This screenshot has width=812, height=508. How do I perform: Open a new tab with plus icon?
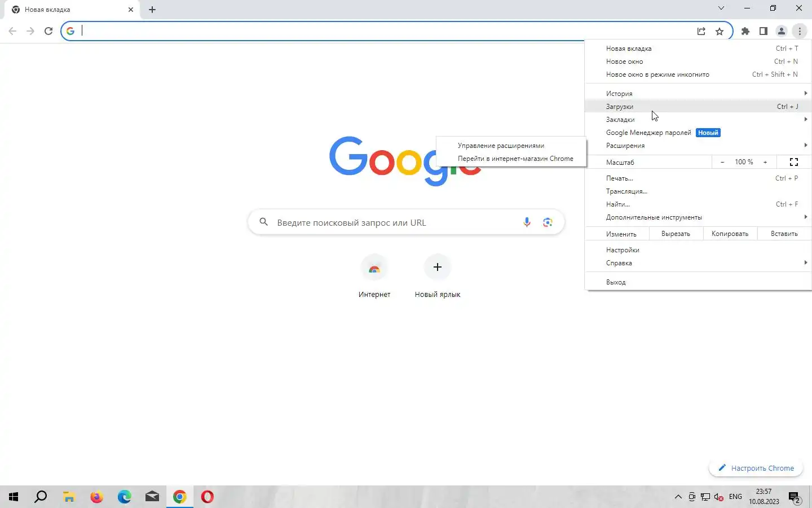tap(152, 10)
